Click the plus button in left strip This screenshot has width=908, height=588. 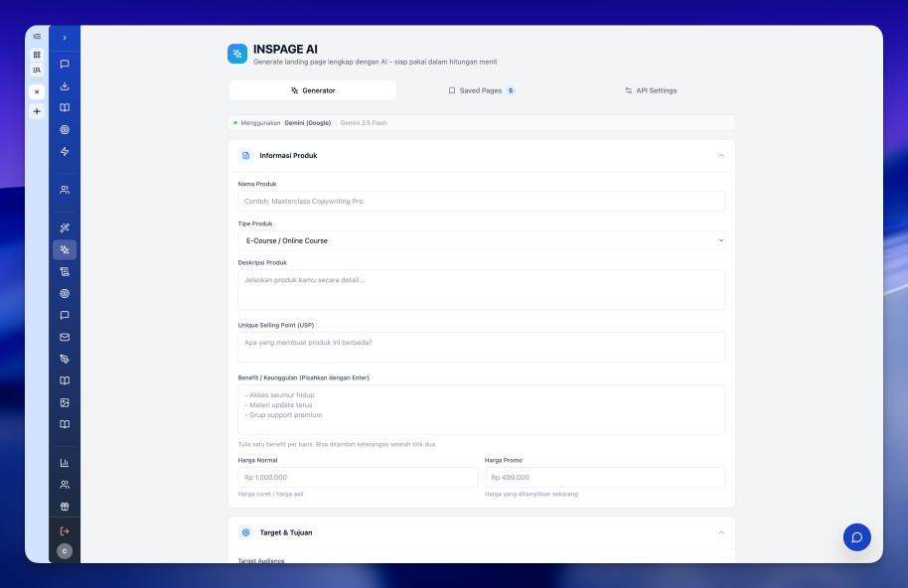tap(37, 111)
